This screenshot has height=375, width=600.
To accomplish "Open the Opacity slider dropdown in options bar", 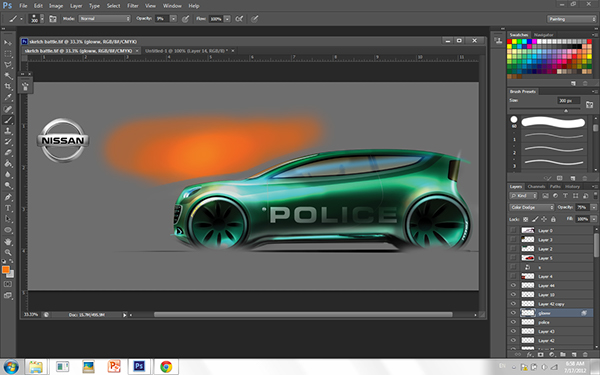I will click(x=173, y=18).
